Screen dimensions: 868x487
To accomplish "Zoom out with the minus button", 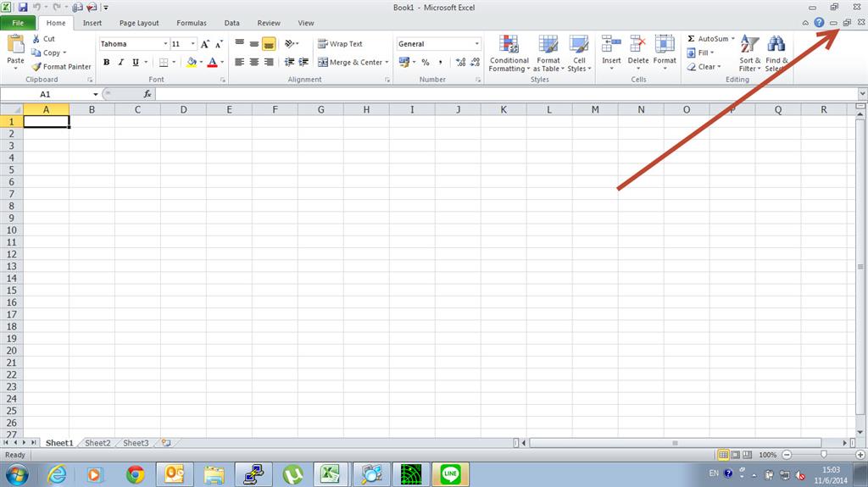I will [787, 455].
